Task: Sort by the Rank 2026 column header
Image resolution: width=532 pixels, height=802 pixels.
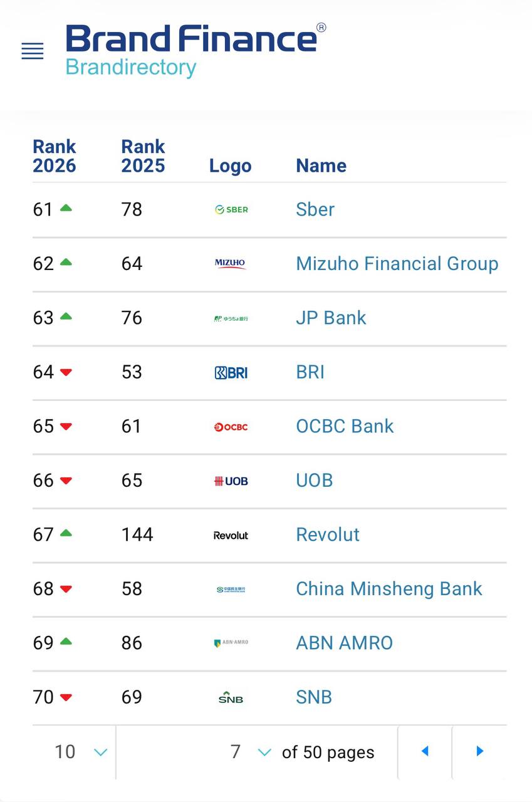Action: tap(55, 156)
